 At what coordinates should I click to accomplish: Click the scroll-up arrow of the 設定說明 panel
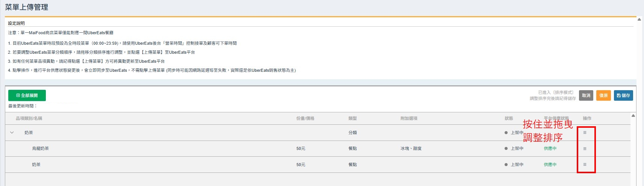pyautogui.click(x=639, y=20)
